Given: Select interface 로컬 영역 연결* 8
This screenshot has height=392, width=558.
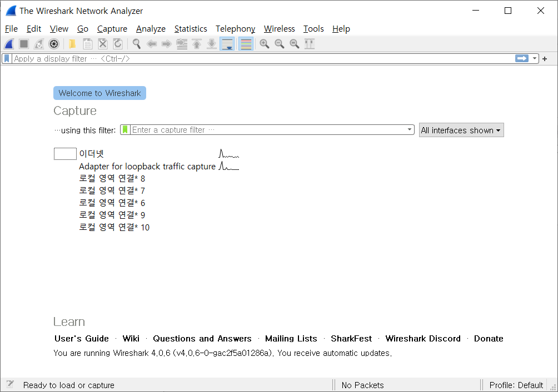Looking at the screenshot, I should pos(112,178).
